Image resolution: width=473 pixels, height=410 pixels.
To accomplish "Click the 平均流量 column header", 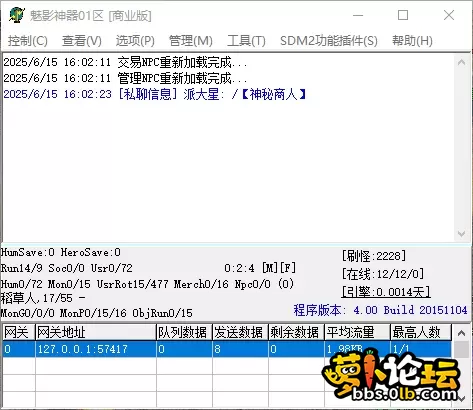I will pyautogui.click(x=357, y=332).
